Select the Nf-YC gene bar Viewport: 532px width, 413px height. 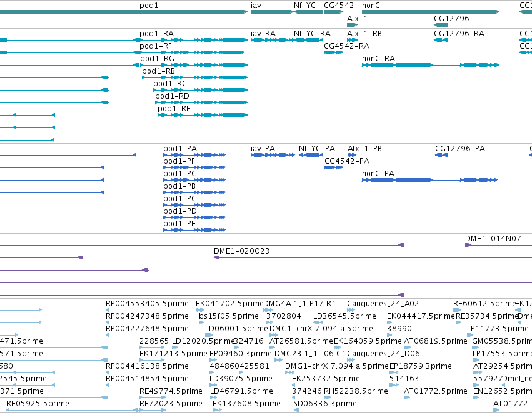point(308,12)
